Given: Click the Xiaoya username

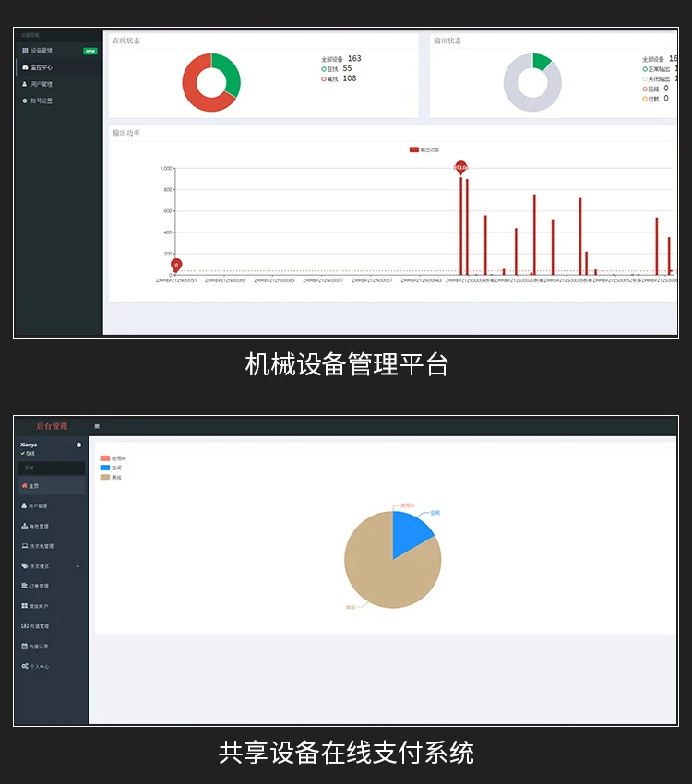Looking at the screenshot, I should (29, 445).
